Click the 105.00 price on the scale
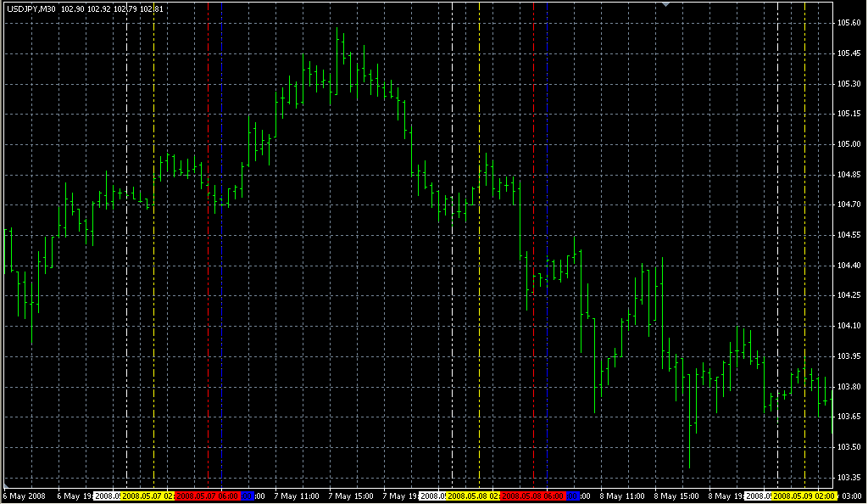The width and height of the screenshot is (868, 504). tap(849, 144)
